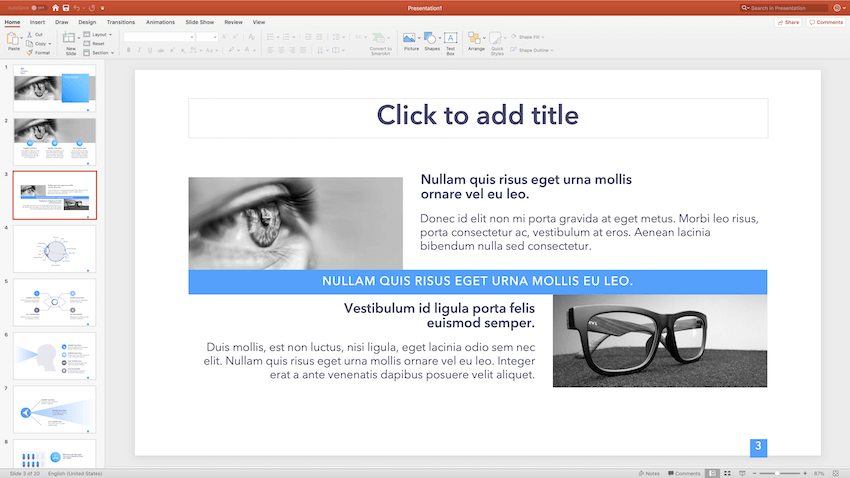The width and height of the screenshot is (850, 478).
Task: Click the Redo icon in title bar
Action: 92,8
